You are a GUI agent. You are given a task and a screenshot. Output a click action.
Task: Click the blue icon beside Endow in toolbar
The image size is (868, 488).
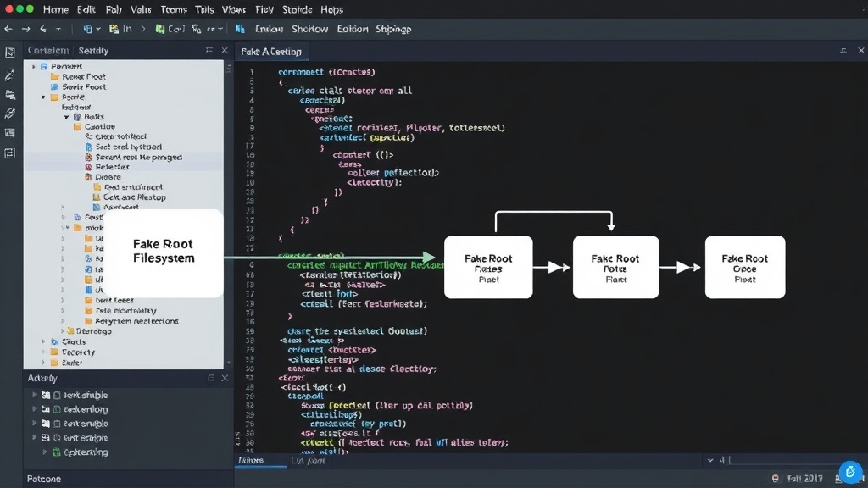click(x=240, y=29)
